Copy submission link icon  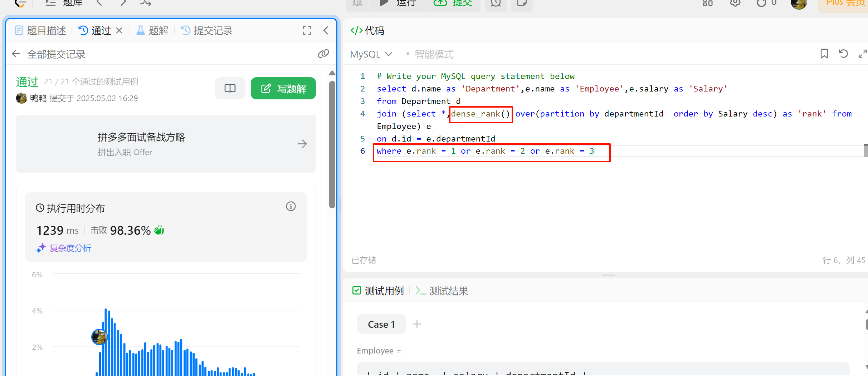click(x=323, y=54)
